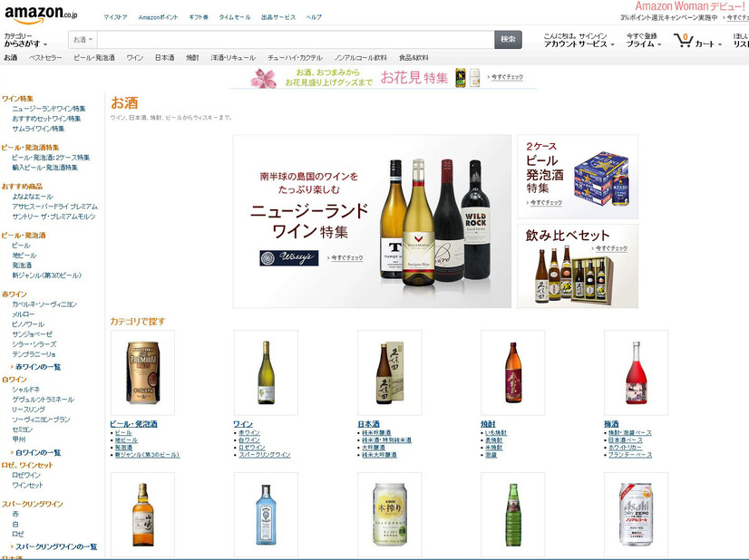Screen dimensions: 749x560
Task: Select ノンアルコール飲料 in category navigation
Action: point(361,58)
